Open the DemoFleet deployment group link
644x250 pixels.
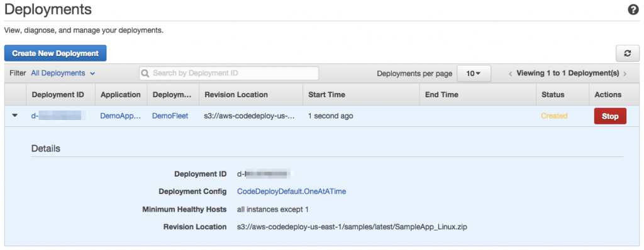[170, 116]
